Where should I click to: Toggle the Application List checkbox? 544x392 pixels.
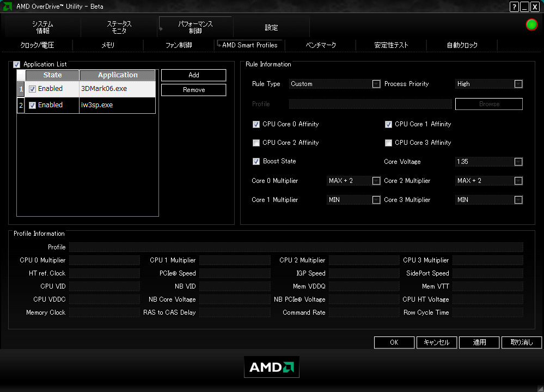coord(17,65)
